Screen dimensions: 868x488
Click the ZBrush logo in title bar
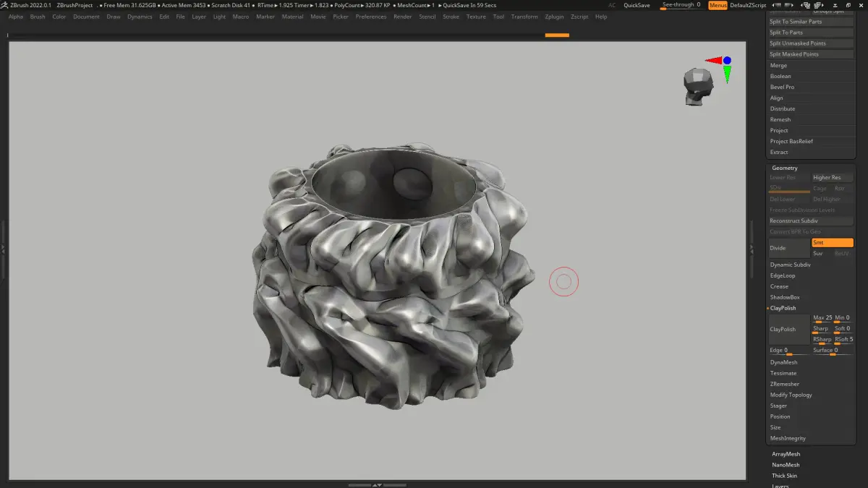4,5
